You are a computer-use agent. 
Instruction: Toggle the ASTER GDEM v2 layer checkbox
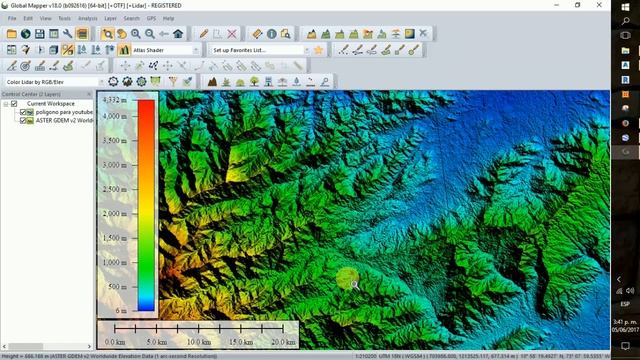coord(23,120)
